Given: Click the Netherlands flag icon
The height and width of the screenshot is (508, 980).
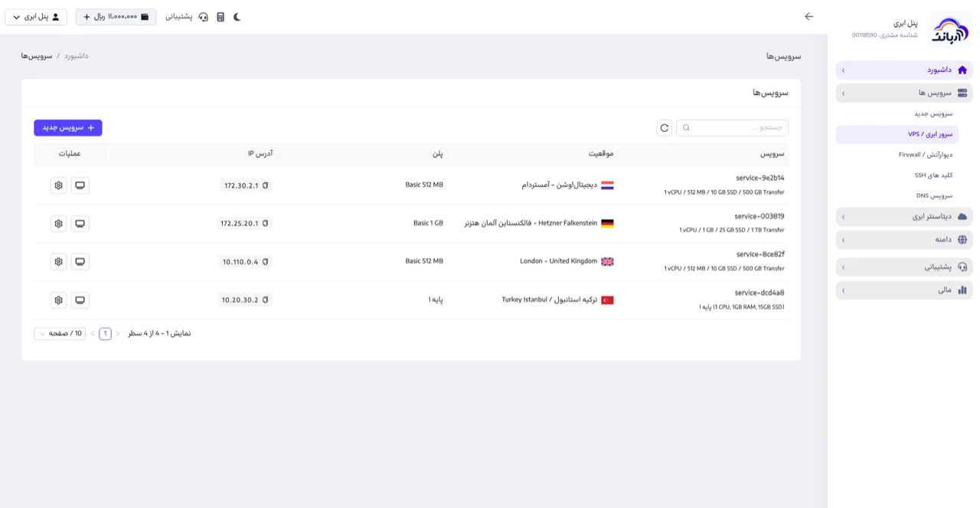Looking at the screenshot, I should coord(607,185).
